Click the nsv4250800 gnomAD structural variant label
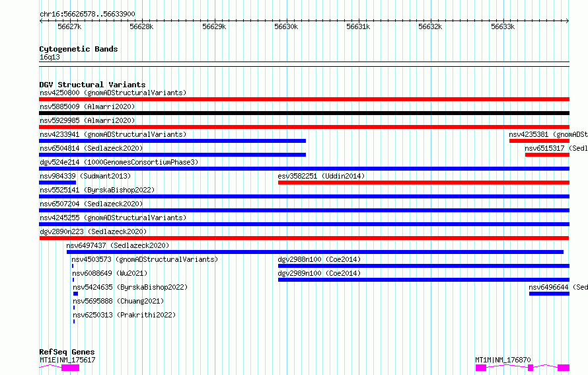 [x=113, y=93]
